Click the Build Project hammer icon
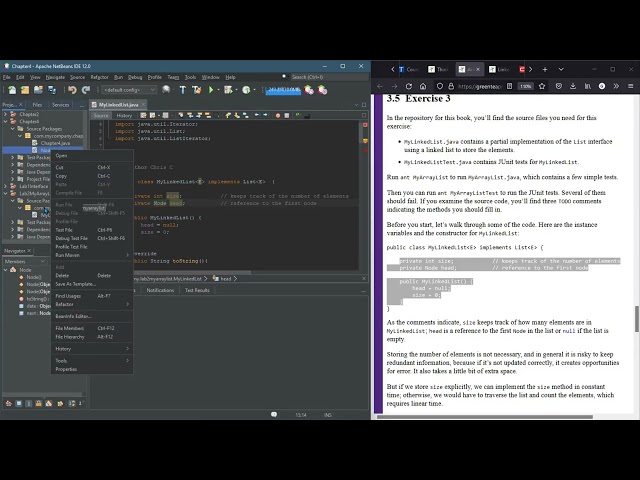The width and height of the screenshot is (640, 480). click(x=182, y=90)
